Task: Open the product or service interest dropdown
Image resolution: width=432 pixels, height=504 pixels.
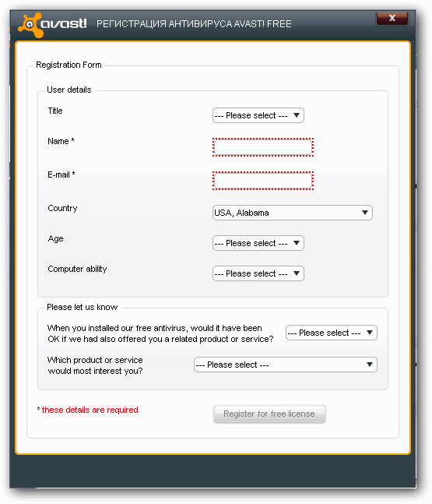Action: pyautogui.click(x=286, y=365)
